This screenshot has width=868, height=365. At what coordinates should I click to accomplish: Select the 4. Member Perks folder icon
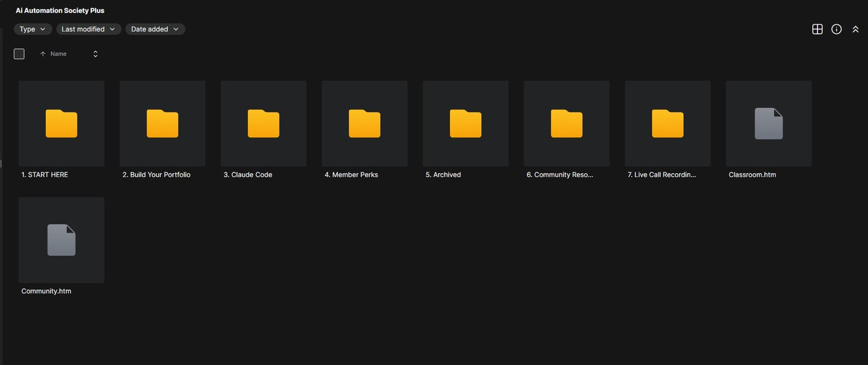pos(365,123)
